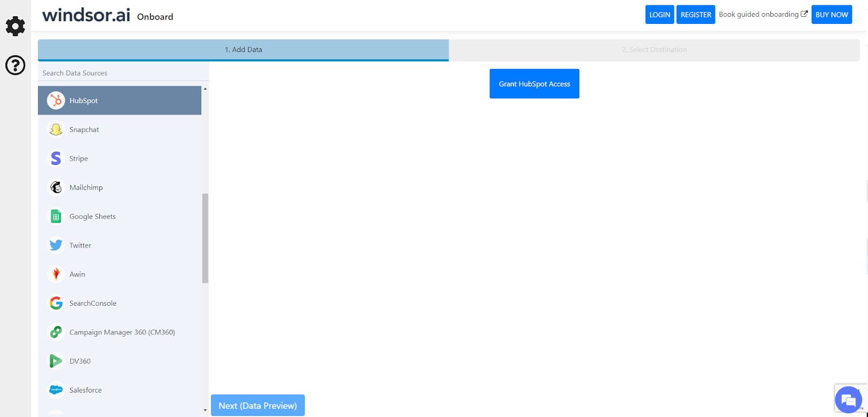This screenshot has height=417, width=868.
Task: Click the list scroll up arrow
Action: click(205, 89)
